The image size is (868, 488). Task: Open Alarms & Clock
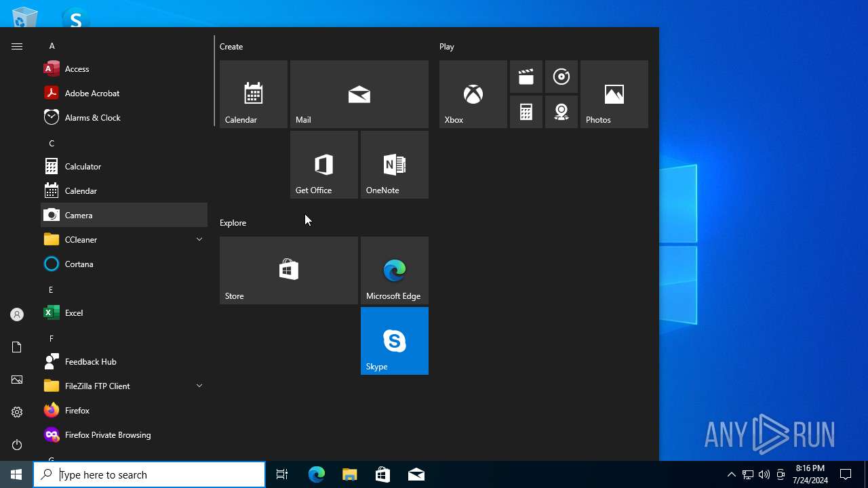pyautogui.click(x=124, y=117)
